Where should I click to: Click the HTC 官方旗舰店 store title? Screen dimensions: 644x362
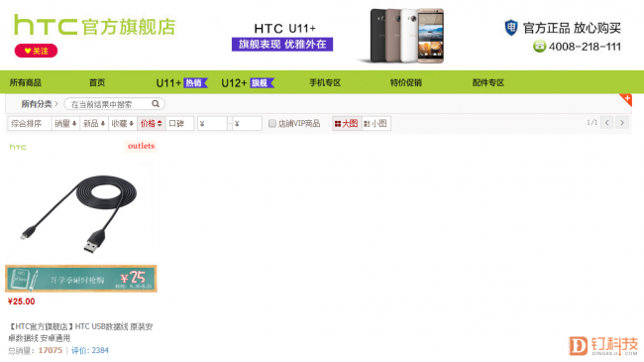[95, 26]
